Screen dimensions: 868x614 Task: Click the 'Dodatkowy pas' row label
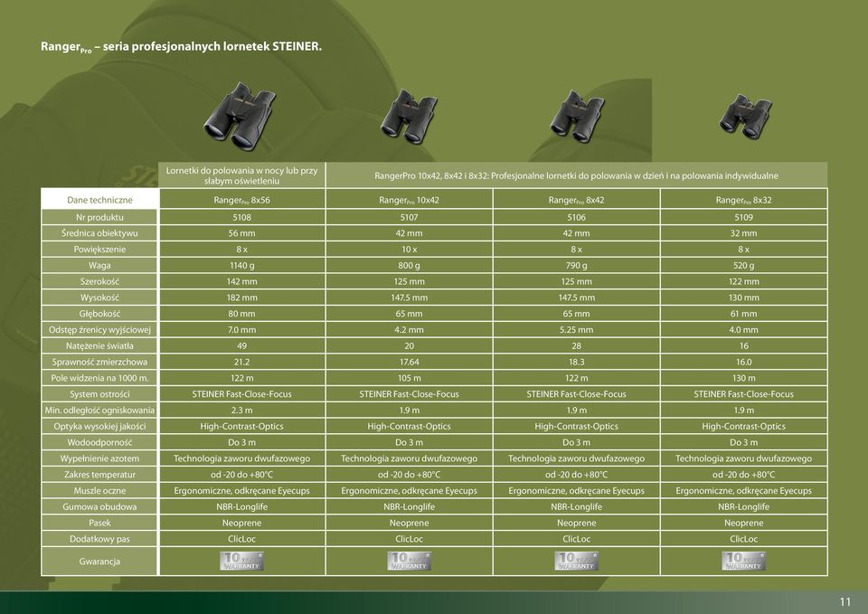click(99, 538)
